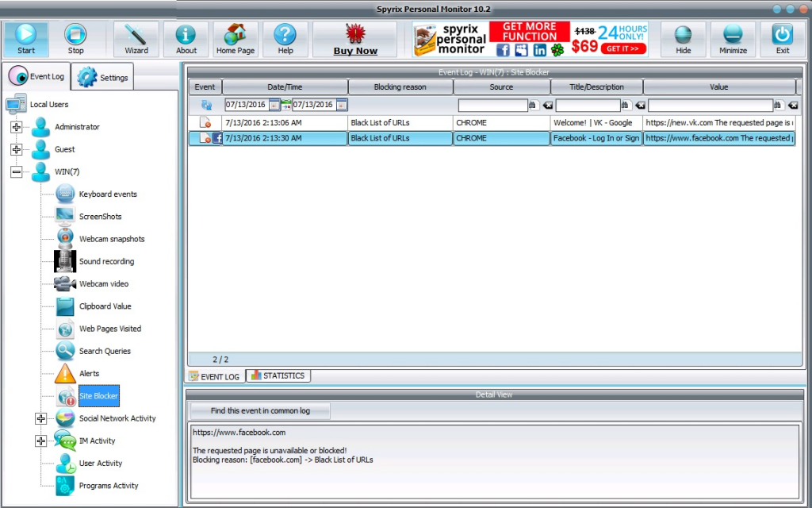The height and width of the screenshot is (508, 812).
Task: Open the Wizard tool
Action: point(136,38)
